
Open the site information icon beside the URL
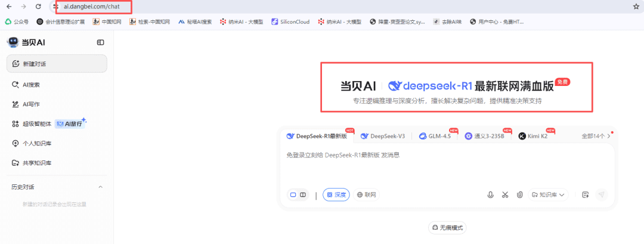pos(56,7)
